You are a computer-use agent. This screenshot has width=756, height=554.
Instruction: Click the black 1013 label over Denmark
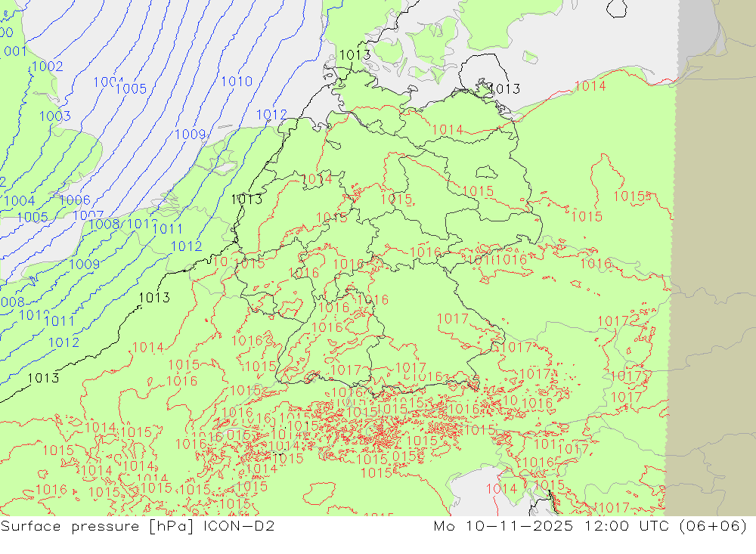coord(355,55)
